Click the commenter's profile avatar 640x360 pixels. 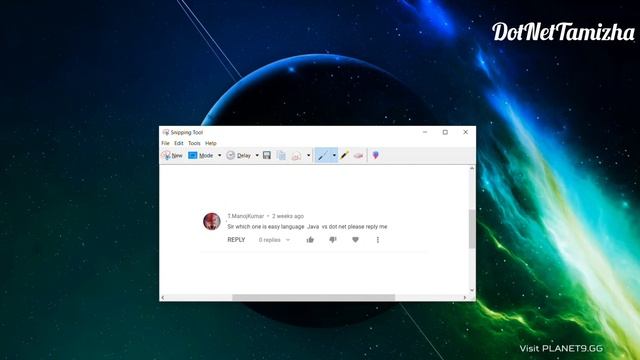click(212, 221)
